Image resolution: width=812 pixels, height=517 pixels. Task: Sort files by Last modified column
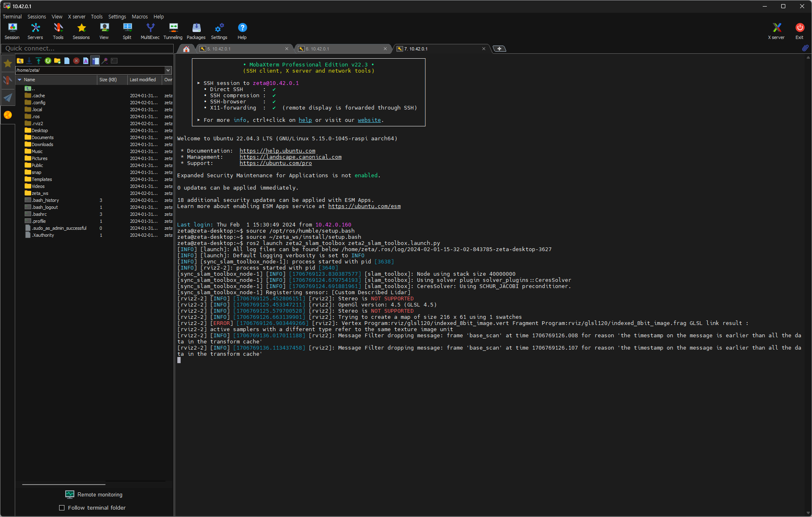tap(145, 80)
